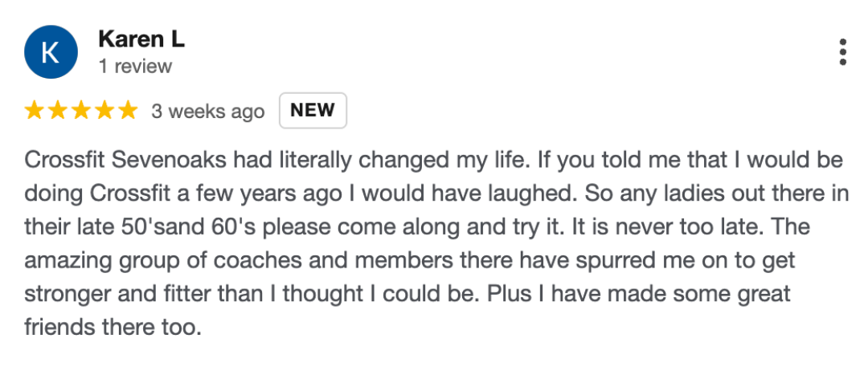The height and width of the screenshot is (367, 868).
Task: Click the final words "friends there too"
Action: pos(111,329)
